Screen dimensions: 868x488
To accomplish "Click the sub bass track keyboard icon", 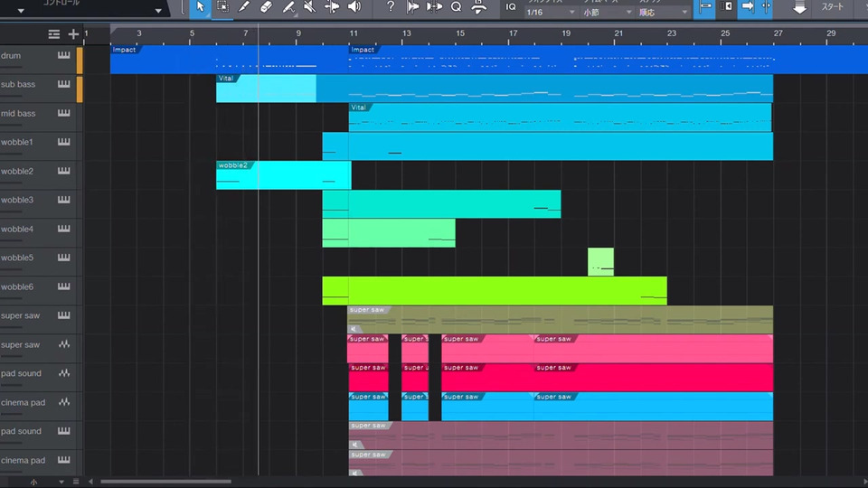I will coord(64,84).
